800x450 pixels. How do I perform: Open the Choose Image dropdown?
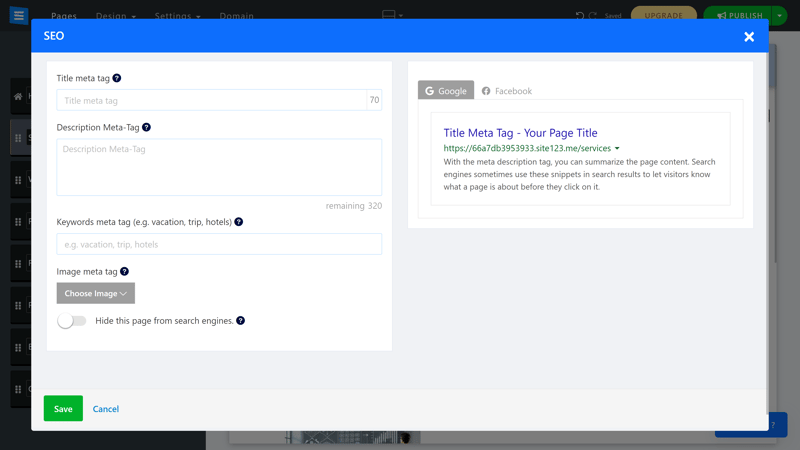95,293
